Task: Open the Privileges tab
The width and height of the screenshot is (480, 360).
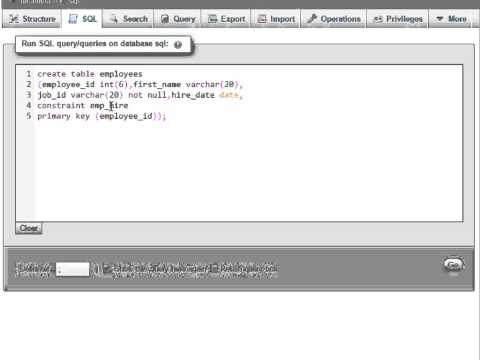Action: [x=397, y=19]
